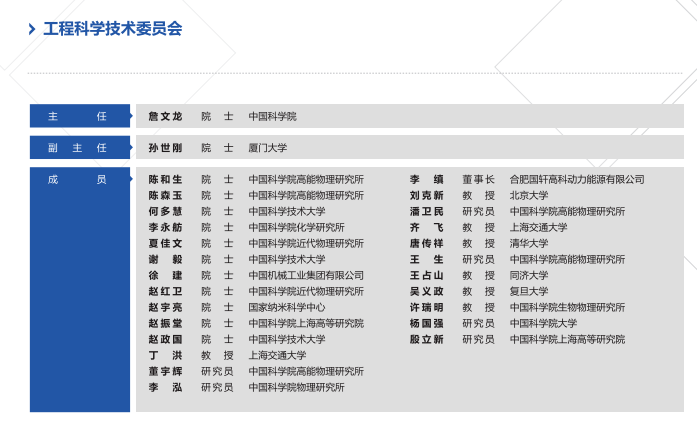Click the blue chevron beside 工程科学技术委员会
The image size is (697, 432).
click(32, 29)
